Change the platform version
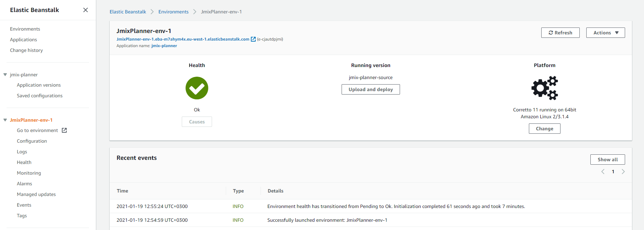Screen dimensions: 644x230 point(544,129)
